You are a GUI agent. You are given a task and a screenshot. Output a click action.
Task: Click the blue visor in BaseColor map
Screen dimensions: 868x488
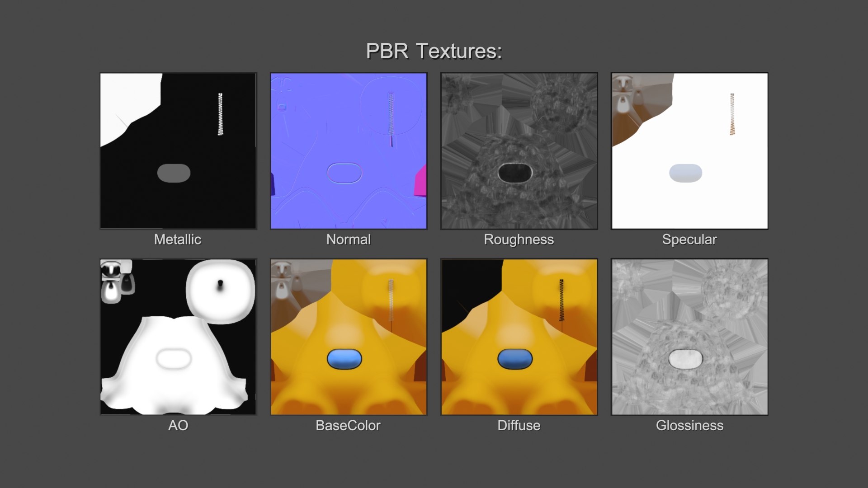coord(344,359)
